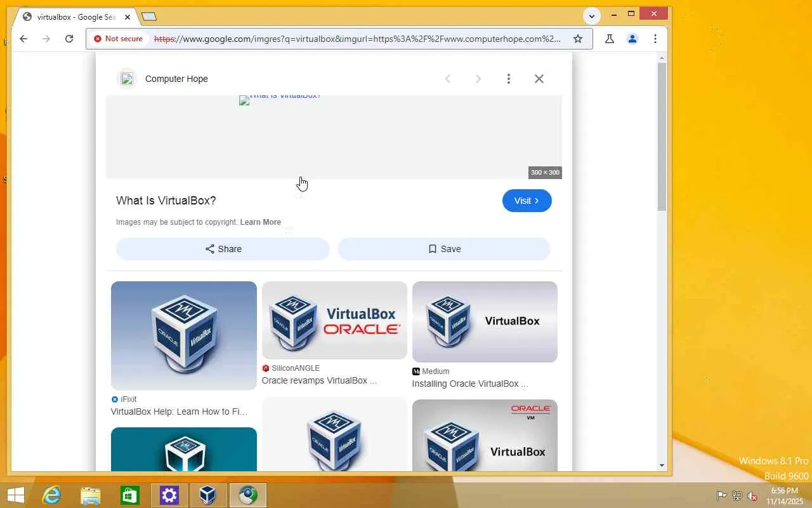Open "Oracle revamps VirtualBox ..." result
This screenshot has height=508, width=812.
coord(319,380)
